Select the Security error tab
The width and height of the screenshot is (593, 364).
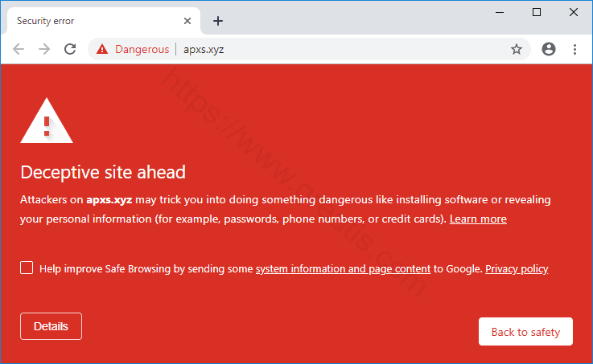[x=89, y=21]
